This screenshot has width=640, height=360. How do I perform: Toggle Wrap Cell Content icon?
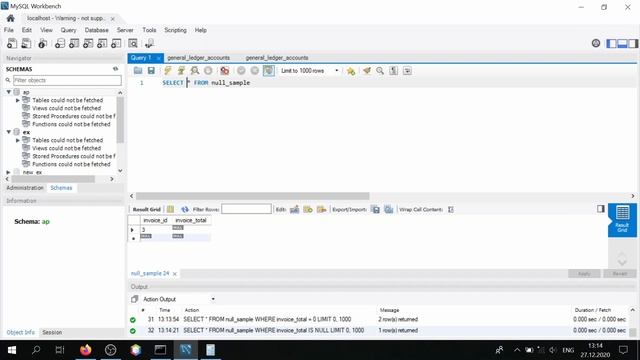coord(451,209)
